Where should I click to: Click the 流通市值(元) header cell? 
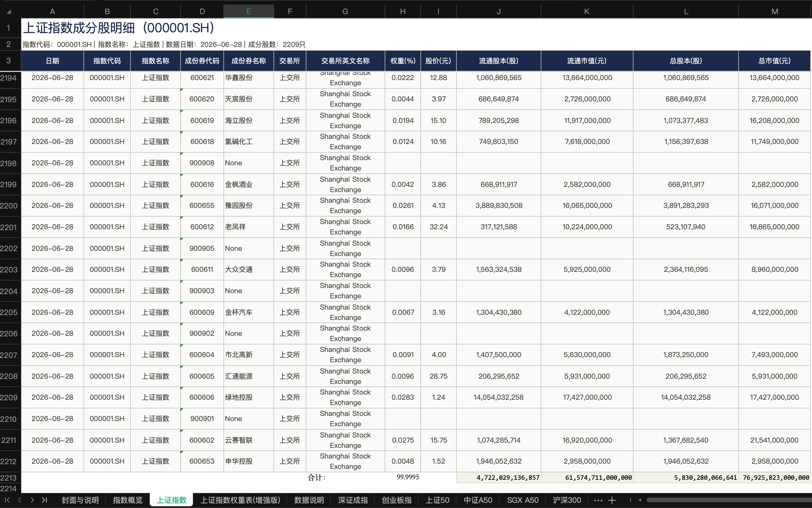pyautogui.click(x=587, y=61)
